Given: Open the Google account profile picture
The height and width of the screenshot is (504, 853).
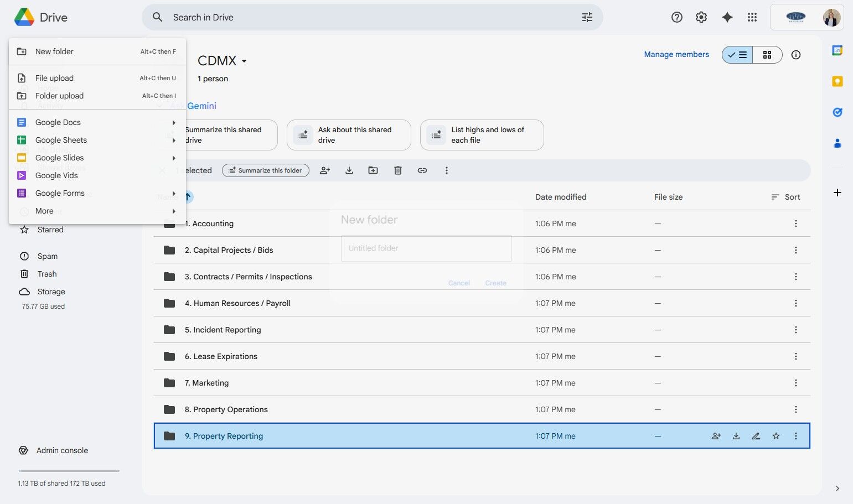Looking at the screenshot, I should 831,17.
